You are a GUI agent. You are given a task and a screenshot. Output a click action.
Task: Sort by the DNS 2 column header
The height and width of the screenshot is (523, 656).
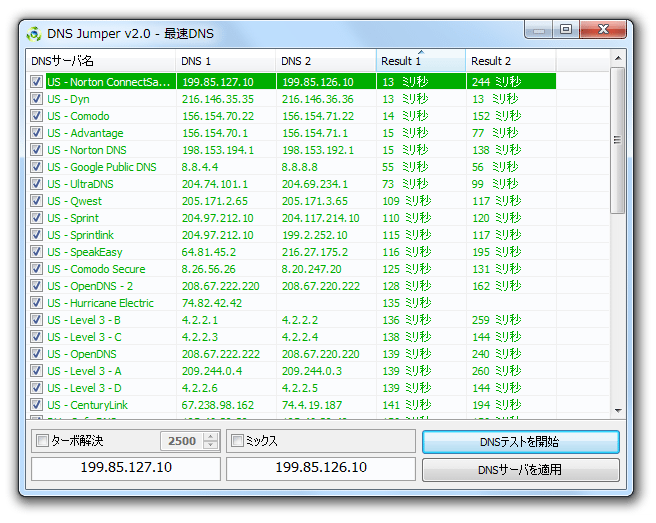click(325, 61)
